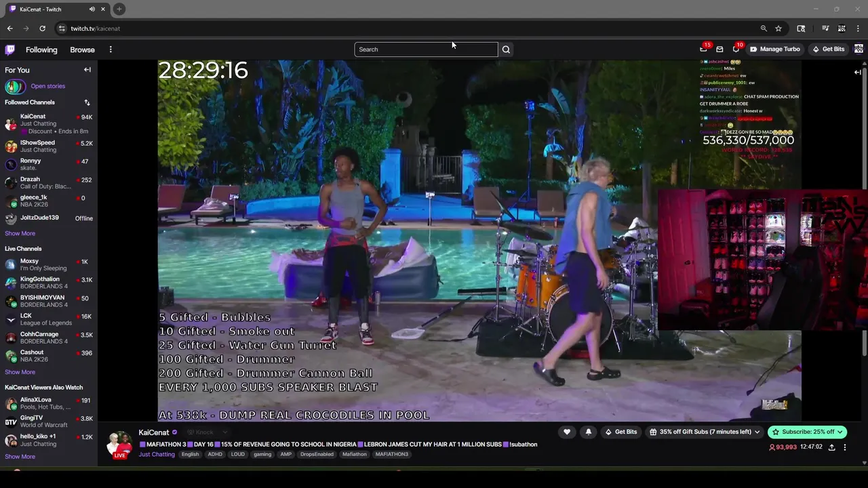Open stream more options menu

[845, 447]
